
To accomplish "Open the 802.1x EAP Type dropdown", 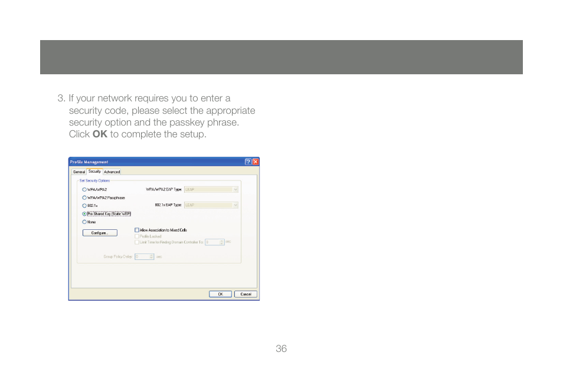I will (211, 205).
